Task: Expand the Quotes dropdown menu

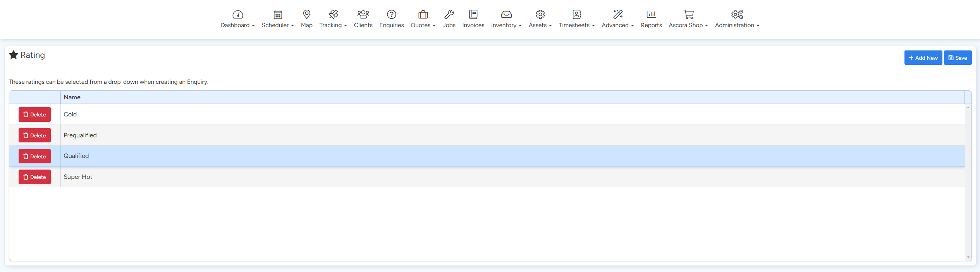Action: pyautogui.click(x=423, y=25)
